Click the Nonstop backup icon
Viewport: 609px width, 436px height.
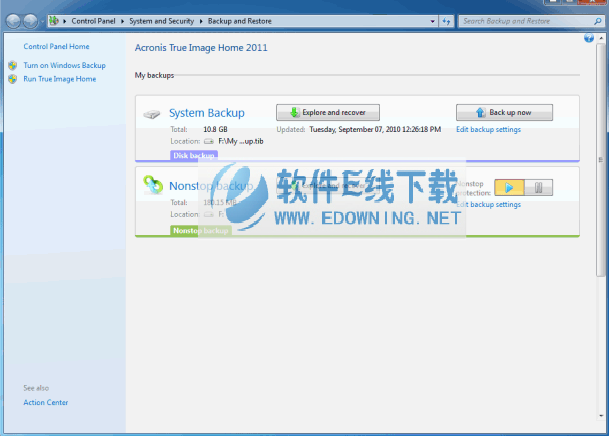[x=153, y=185]
